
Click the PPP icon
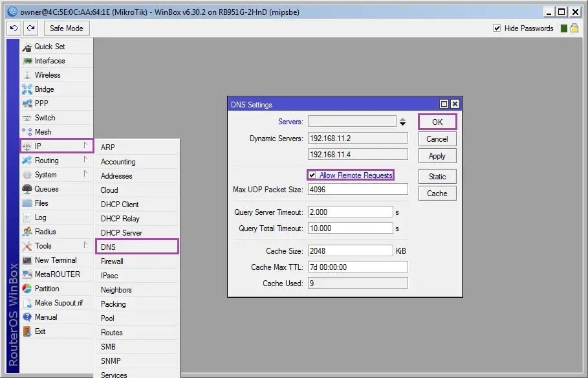[27, 104]
